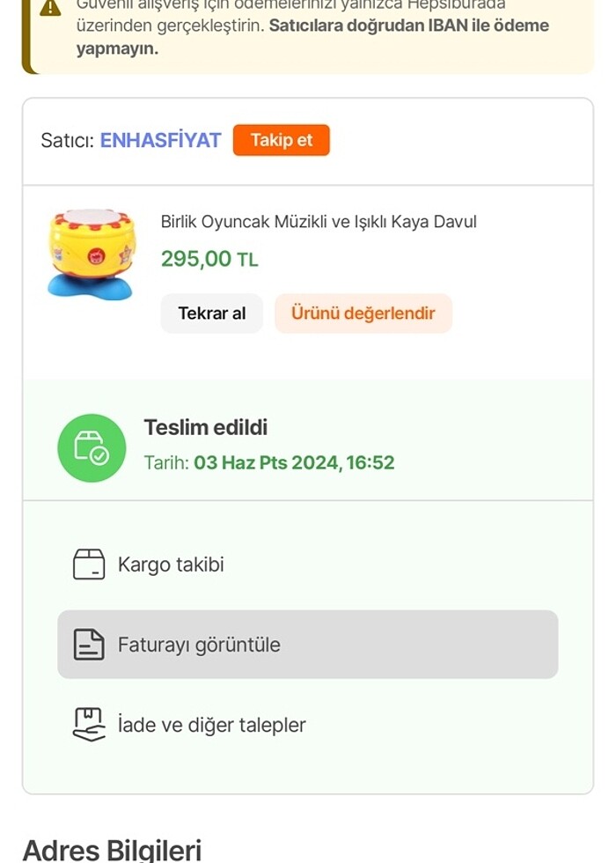Click the Tekrar al reorder button

(x=211, y=313)
